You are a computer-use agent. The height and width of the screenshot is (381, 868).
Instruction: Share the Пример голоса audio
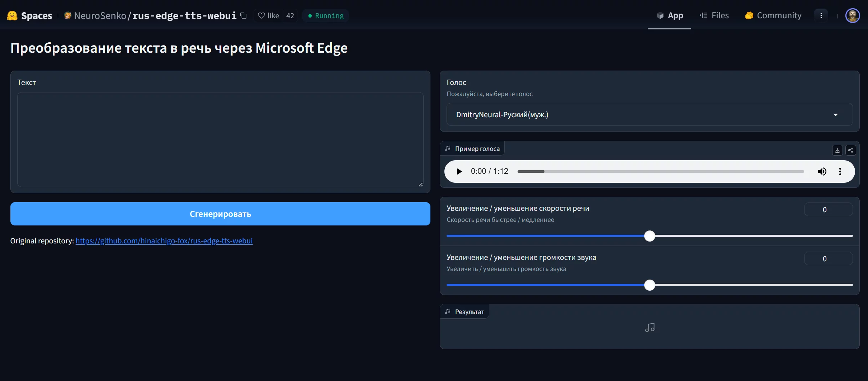tap(851, 150)
